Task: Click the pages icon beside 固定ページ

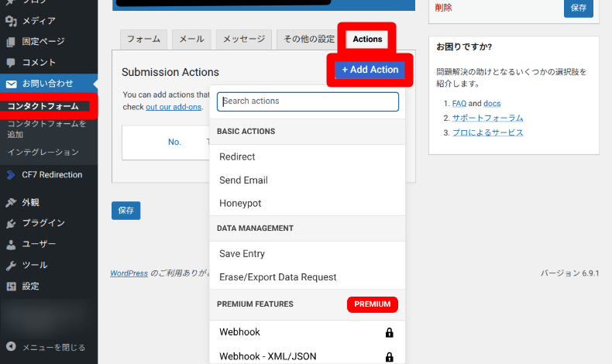Action: point(12,41)
